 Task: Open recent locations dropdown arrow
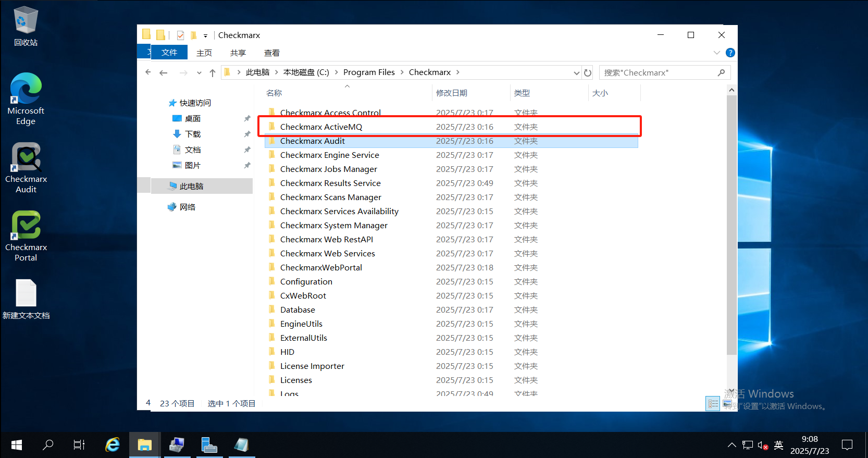[199, 73]
